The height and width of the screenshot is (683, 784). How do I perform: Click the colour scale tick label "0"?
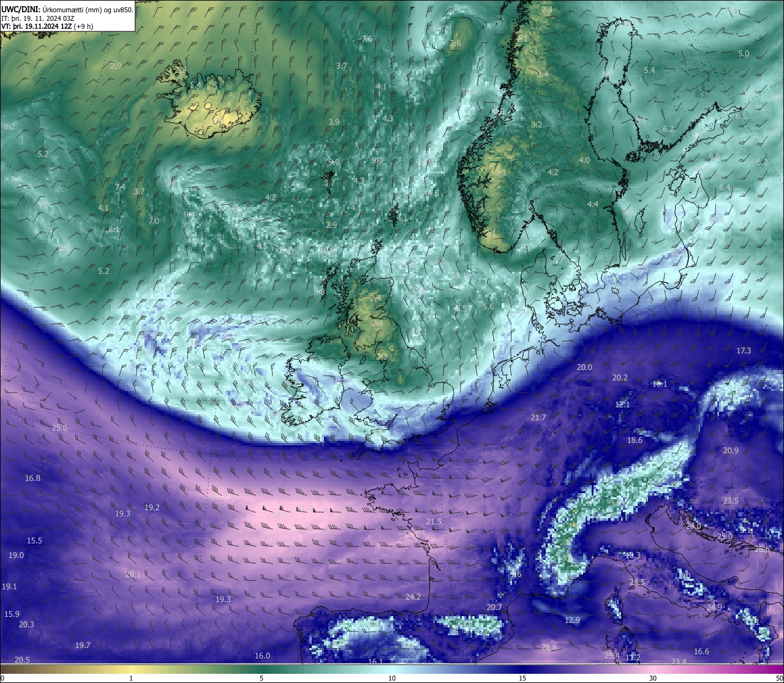(x=2, y=678)
